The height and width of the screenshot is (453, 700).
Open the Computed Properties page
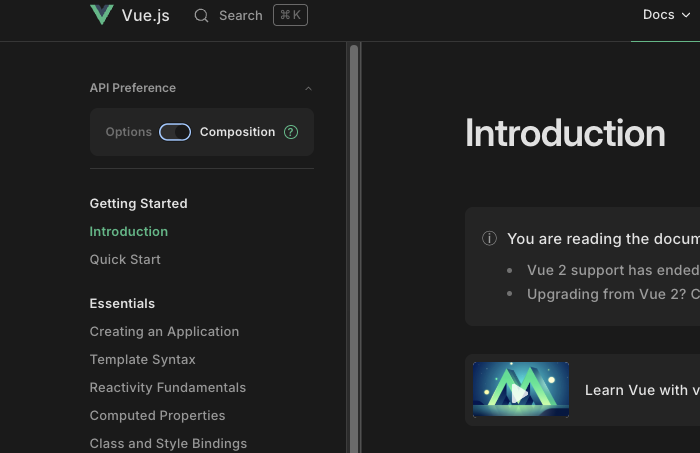point(157,416)
